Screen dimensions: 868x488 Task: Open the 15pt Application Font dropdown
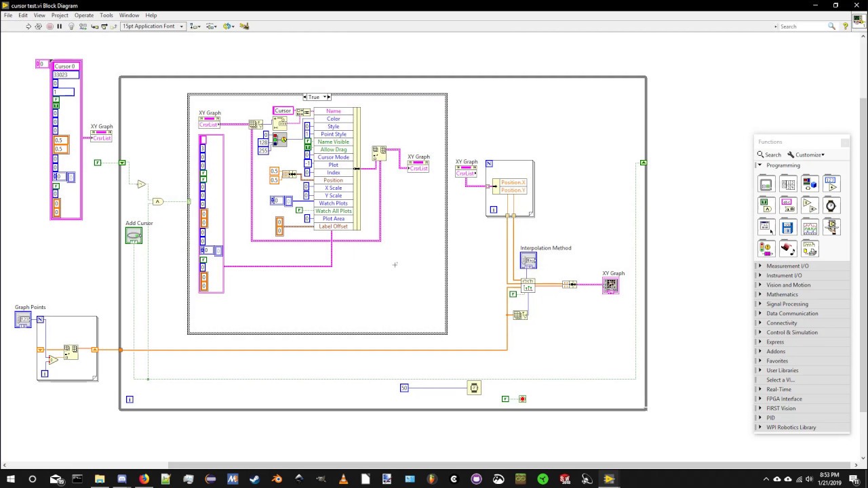pos(153,26)
